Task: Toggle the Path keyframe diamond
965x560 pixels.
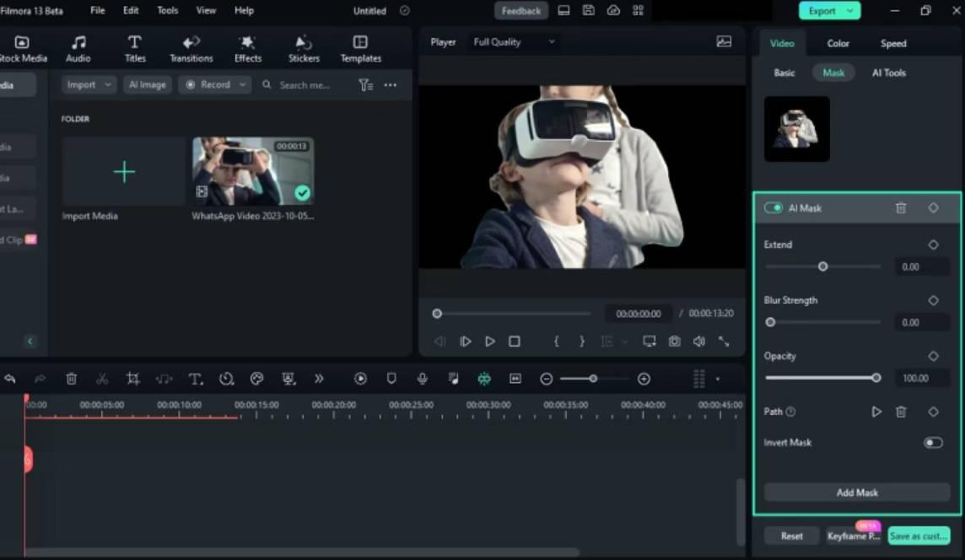Action: pos(933,412)
